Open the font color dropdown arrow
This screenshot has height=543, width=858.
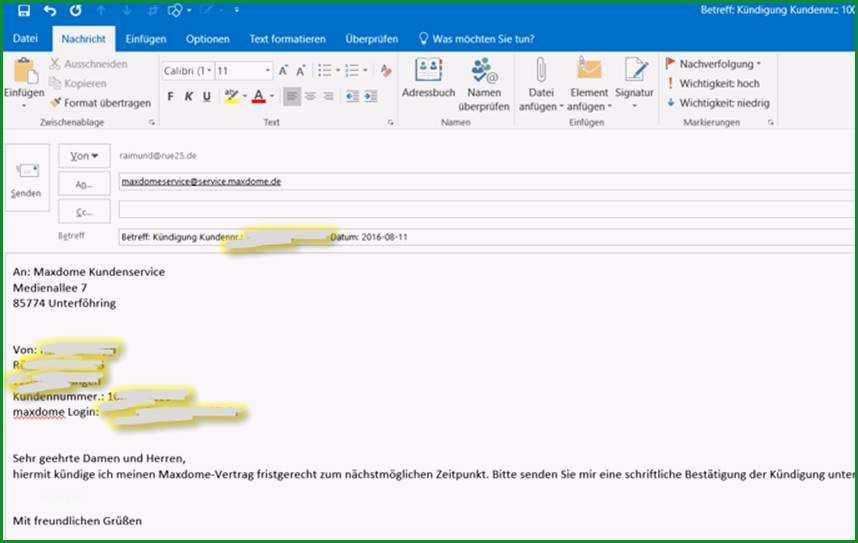(x=272, y=96)
